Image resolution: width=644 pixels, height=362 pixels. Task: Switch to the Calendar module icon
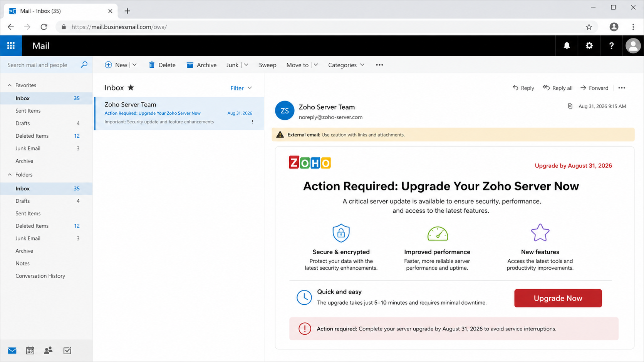(30, 350)
